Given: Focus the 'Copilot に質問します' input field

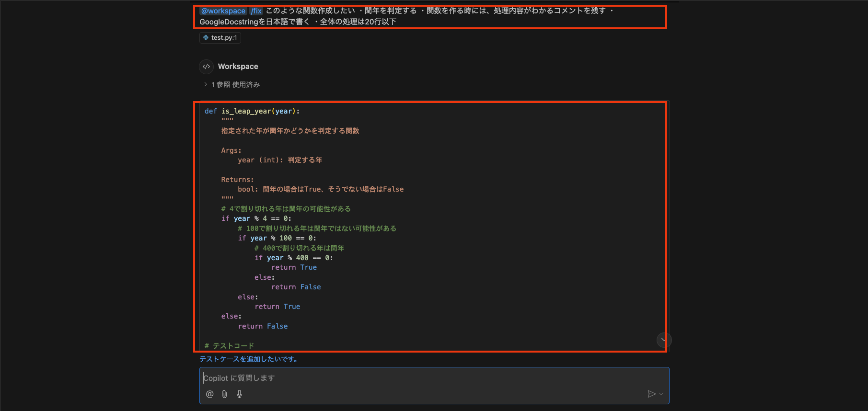Looking at the screenshot, I should 434,378.
